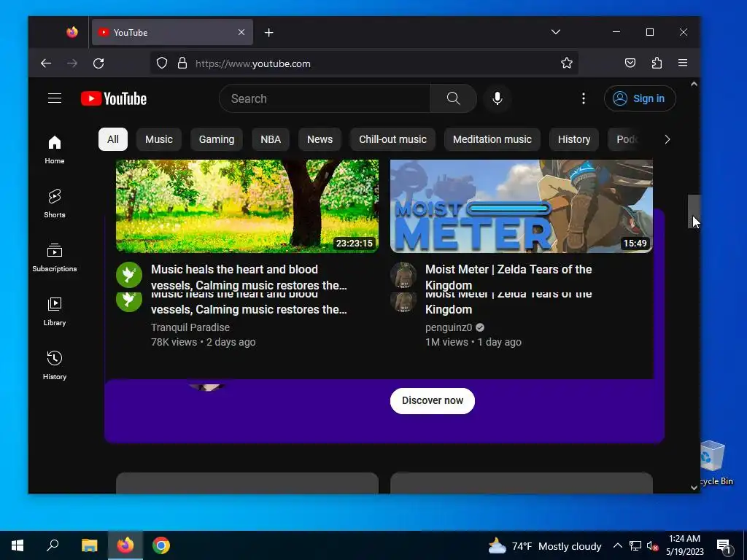Open the notification center icon
This screenshot has height=560, width=747.
724,546
